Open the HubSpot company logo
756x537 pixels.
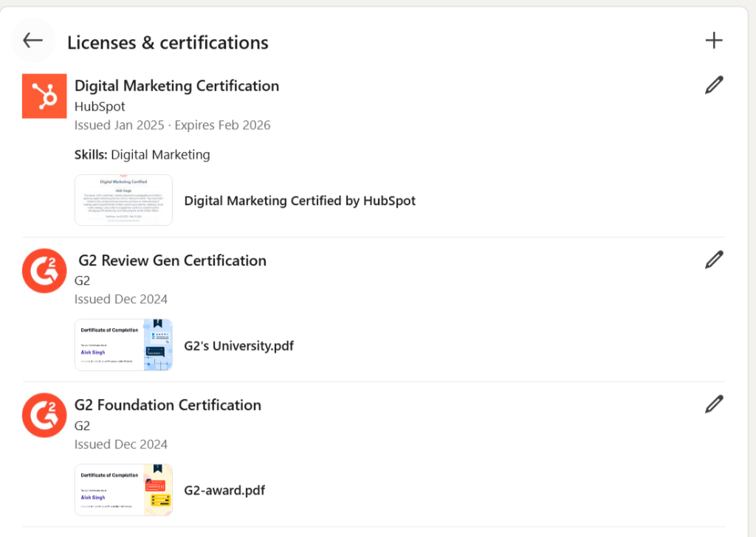[x=44, y=96]
